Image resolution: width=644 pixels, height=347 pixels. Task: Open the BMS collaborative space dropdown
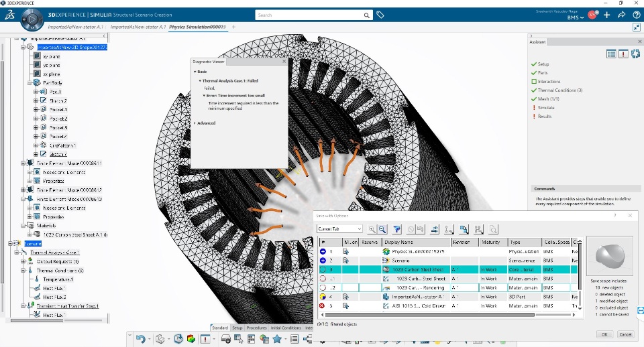tap(576, 17)
